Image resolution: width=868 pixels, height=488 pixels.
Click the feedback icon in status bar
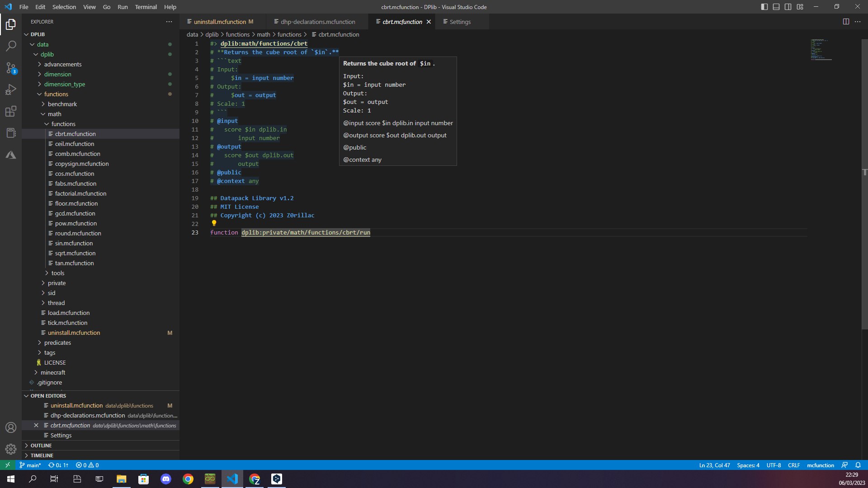coord(844,465)
